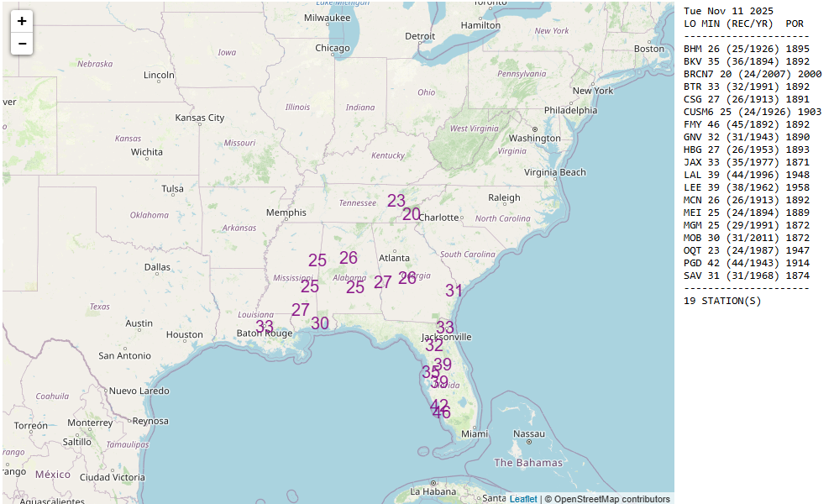Click the 23 marker in eastern Tennessee
The width and height of the screenshot is (834, 504).
[x=396, y=201]
